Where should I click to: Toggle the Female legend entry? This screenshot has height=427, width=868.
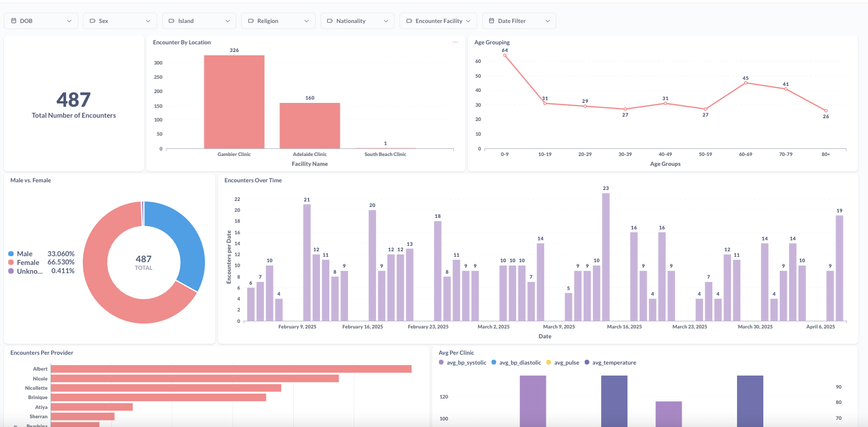(27, 263)
